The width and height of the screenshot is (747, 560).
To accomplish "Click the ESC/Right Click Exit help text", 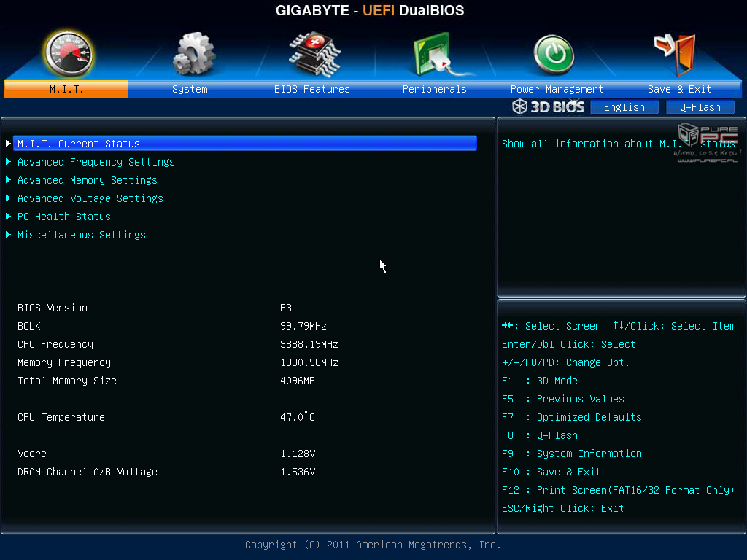I will [562, 508].
